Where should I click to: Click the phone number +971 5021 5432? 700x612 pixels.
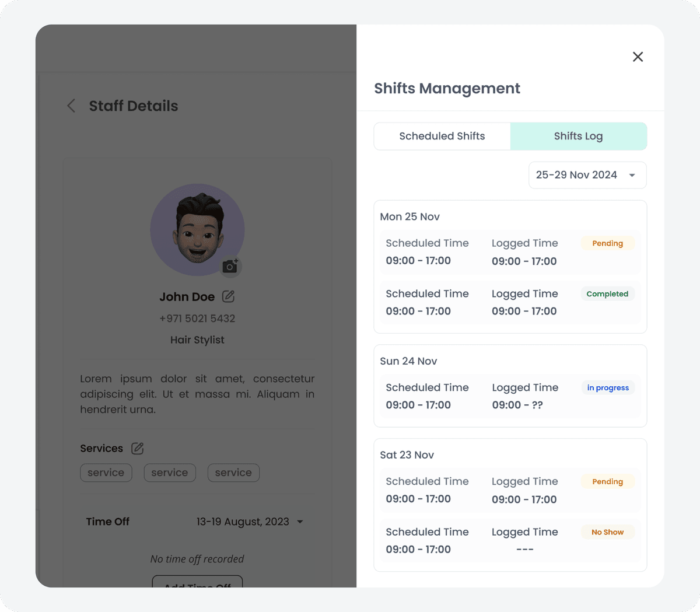pyautogui.click(x=197, y=319)
